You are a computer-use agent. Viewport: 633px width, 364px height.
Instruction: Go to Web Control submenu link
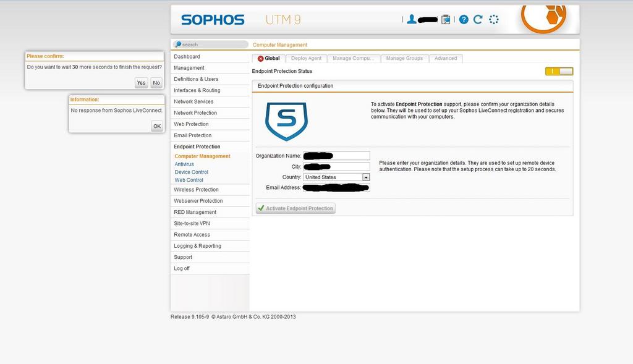[189, 180]
